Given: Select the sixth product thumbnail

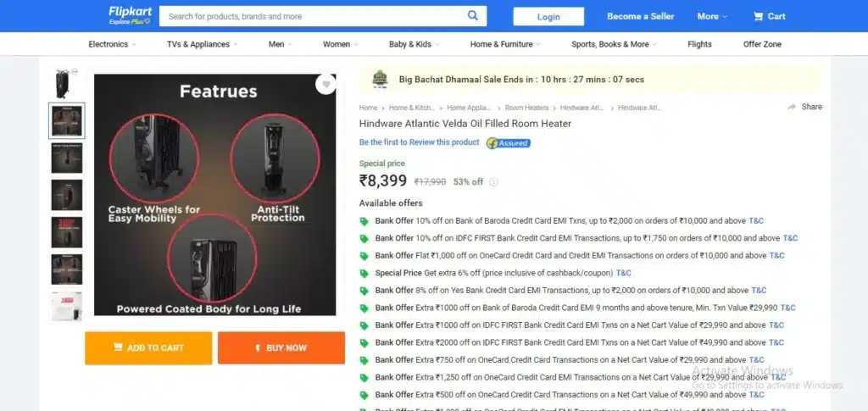Looking at the screenshot, I should [66, 269].
